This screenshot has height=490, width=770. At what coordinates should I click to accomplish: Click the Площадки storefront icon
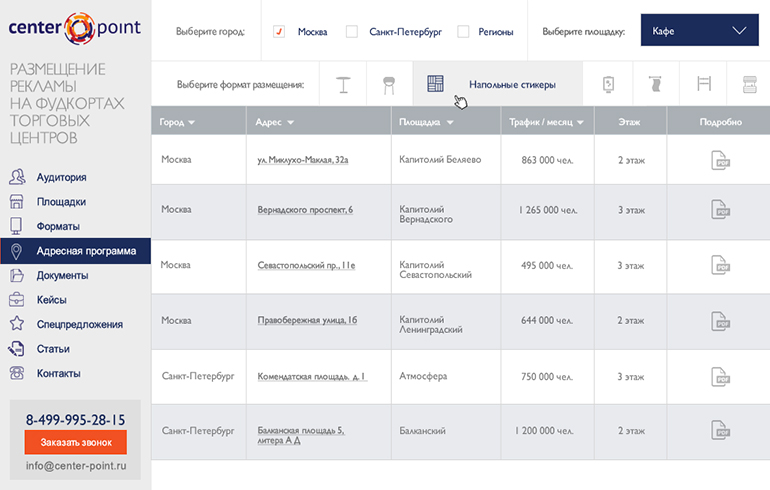tap(17, 201)
